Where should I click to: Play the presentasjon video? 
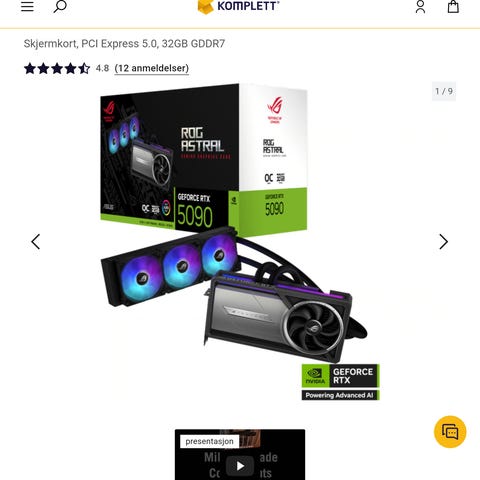240,466
